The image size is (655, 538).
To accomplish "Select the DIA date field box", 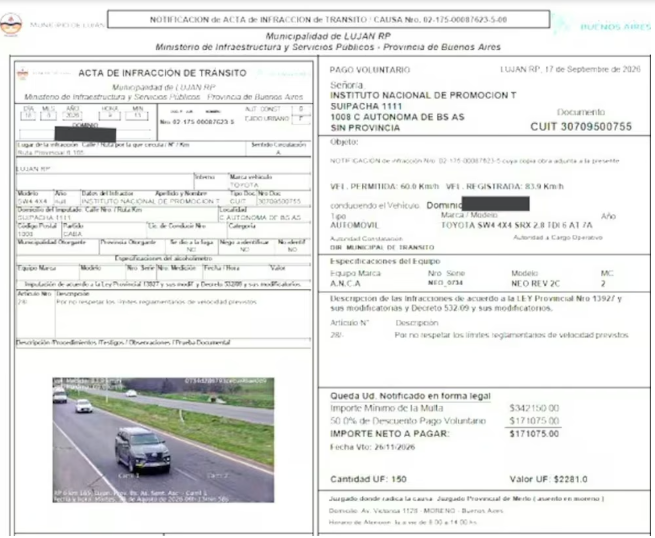I will (x=28, y=116).
